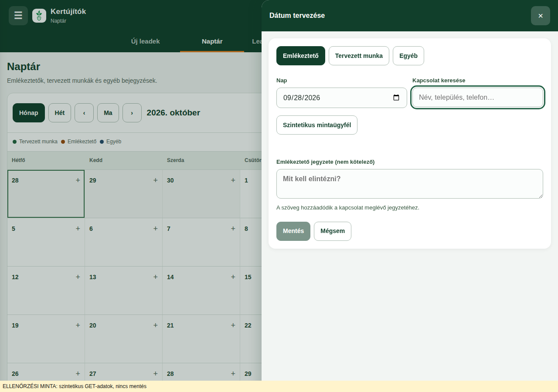The width and height of the screenshot is (558, 392).
Task: Go to the next month with the right chevron
Action: [x=132, y=113]
